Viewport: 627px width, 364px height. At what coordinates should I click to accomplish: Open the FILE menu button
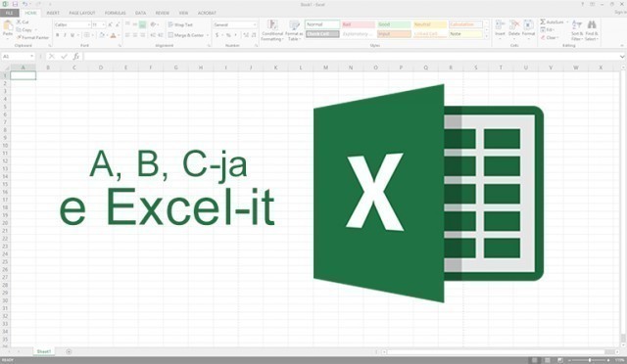[x=9, y=13]
